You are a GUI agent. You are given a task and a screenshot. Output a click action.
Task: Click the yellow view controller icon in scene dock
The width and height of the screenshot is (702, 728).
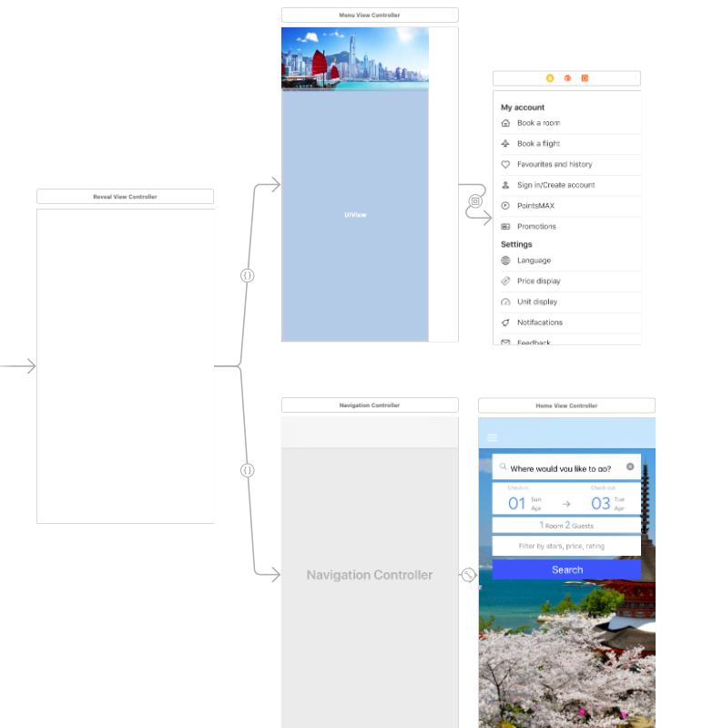pyautogui.click(x=550, y=78)
